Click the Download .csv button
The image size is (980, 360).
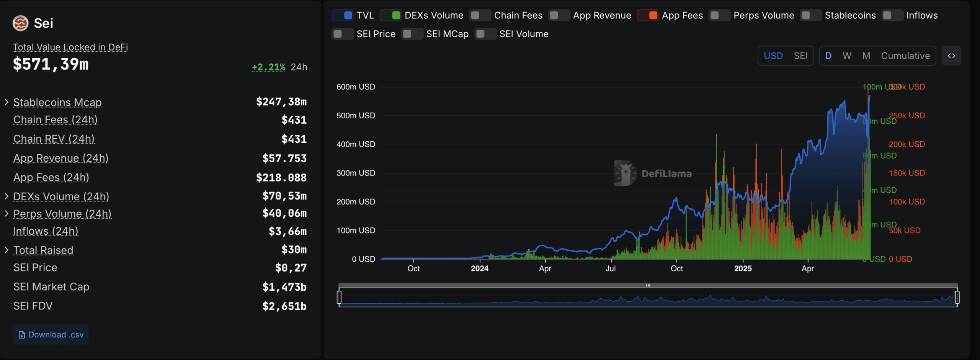[x=51, y=335]
